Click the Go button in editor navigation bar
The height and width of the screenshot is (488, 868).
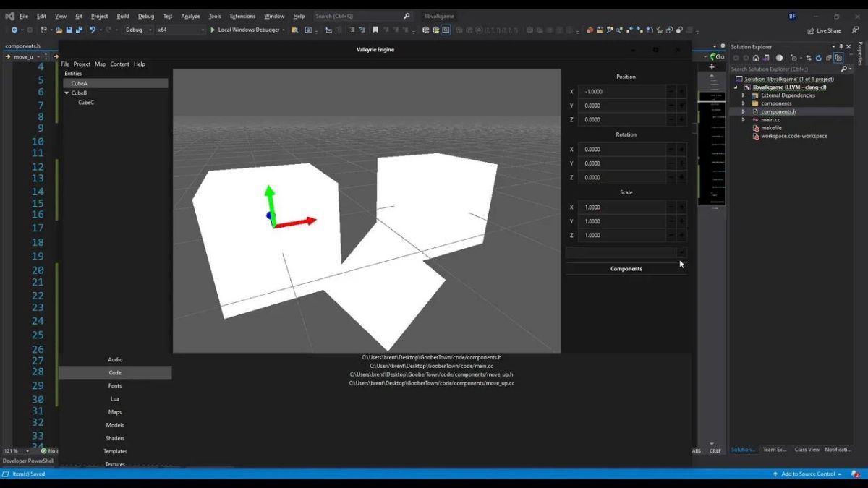pyautogui.click(x=717, y=56)
